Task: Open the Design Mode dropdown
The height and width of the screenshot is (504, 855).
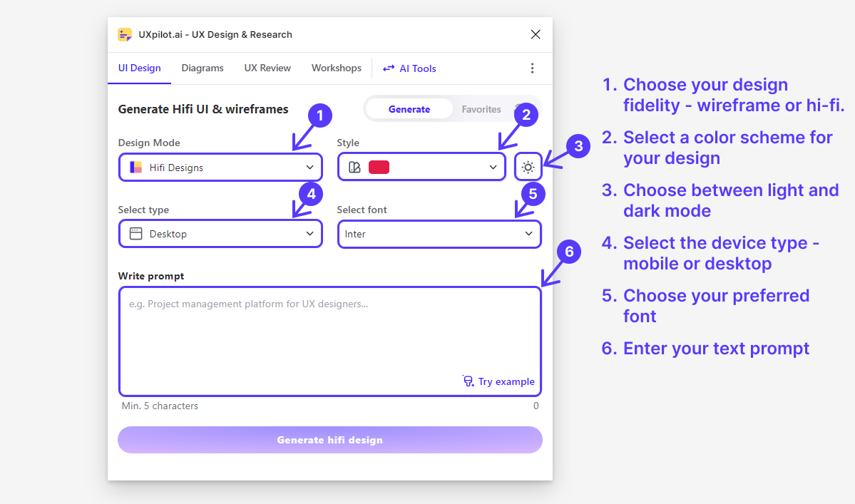Action: (220, 168)
